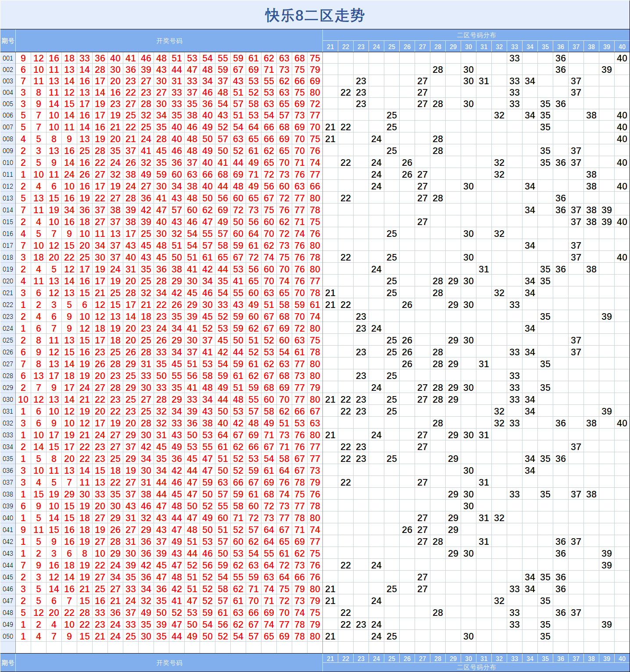Image resolution: width=630 pixels, height=672 pixels.
Task: Click red draw number 70 in row 007
Action: coord(315,127)
